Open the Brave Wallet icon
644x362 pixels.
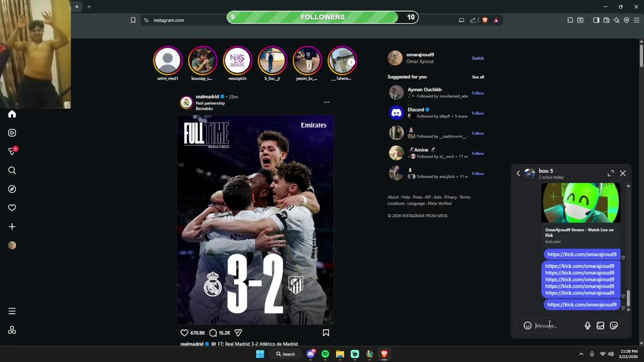(x=606, y=20)
